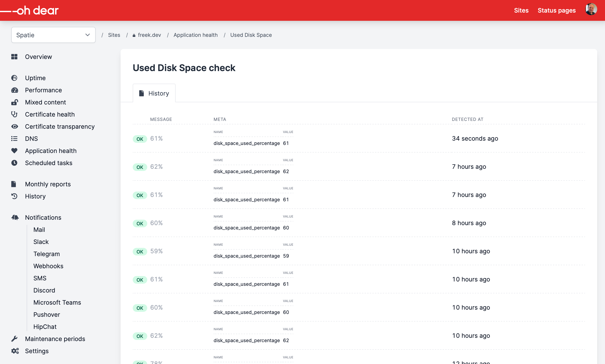Go to Sites breadcrumb
The width and height of the screenshot is (605, 364).
[114, 35]
